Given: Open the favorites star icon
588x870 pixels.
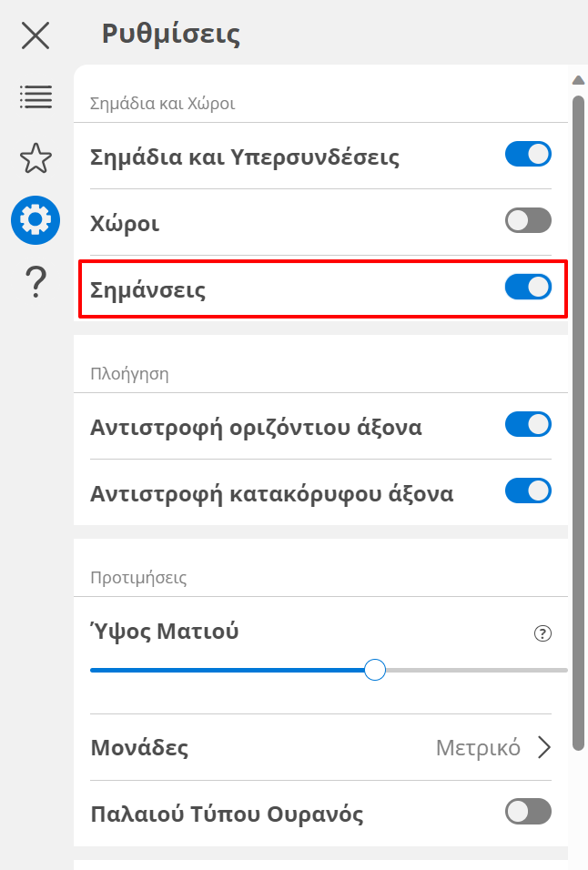Looking at the screenshot, I should tap(35, 158).
